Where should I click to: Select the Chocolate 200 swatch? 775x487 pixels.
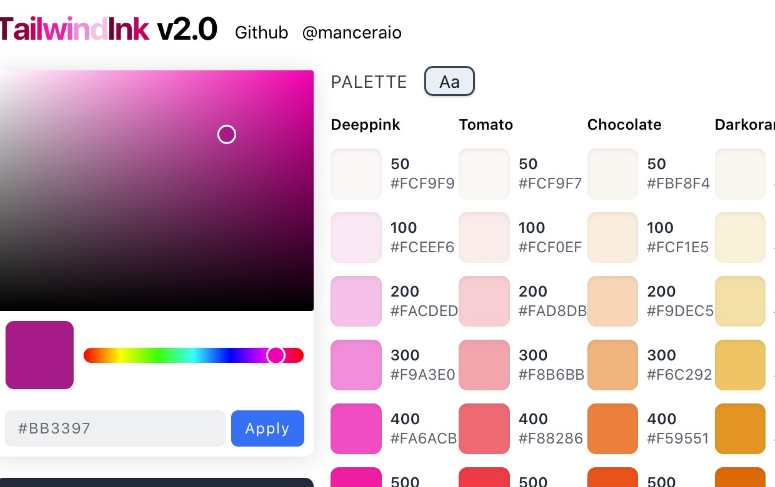point(612,301)
